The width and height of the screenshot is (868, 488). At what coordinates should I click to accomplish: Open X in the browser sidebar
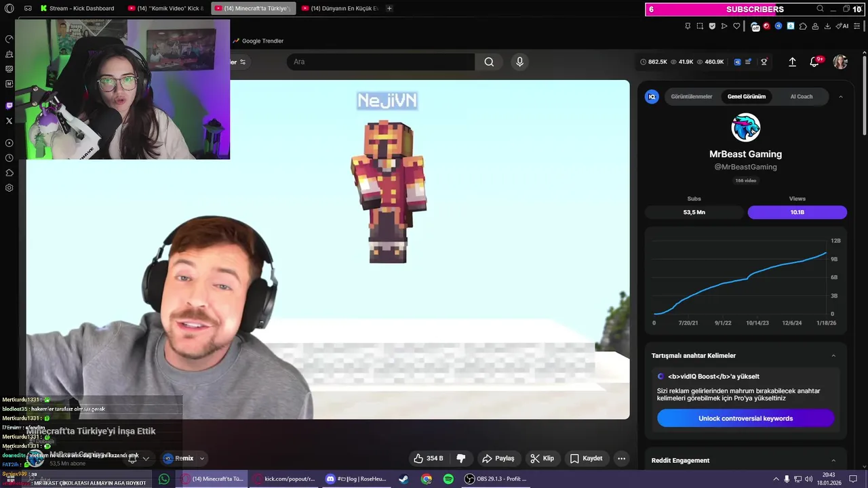point(9,121)
